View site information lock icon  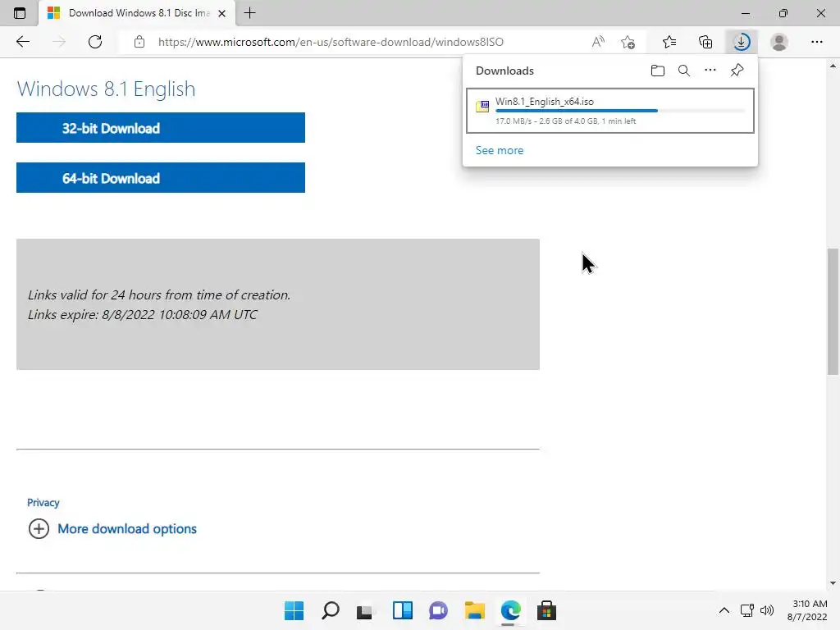pos(139,42)
